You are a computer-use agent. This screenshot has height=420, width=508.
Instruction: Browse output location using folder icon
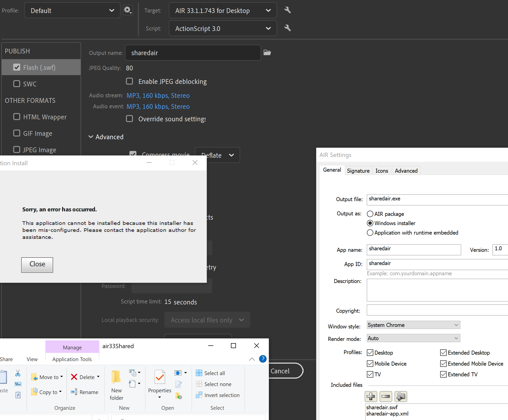267,53
